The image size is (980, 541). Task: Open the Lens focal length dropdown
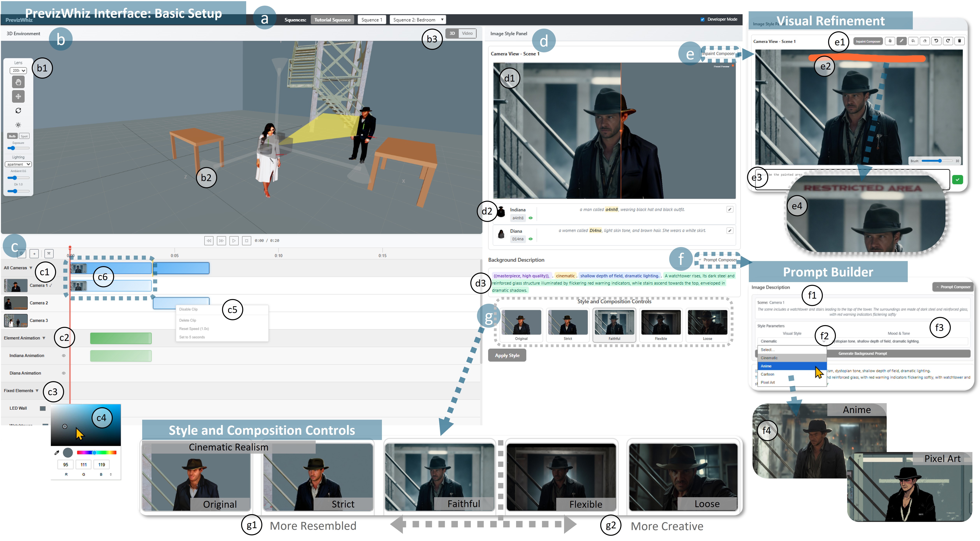pos(18,71)
